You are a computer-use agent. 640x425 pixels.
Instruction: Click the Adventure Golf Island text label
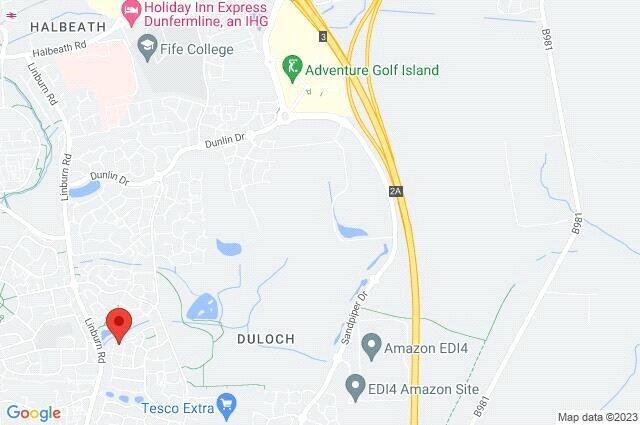[372, 70]
